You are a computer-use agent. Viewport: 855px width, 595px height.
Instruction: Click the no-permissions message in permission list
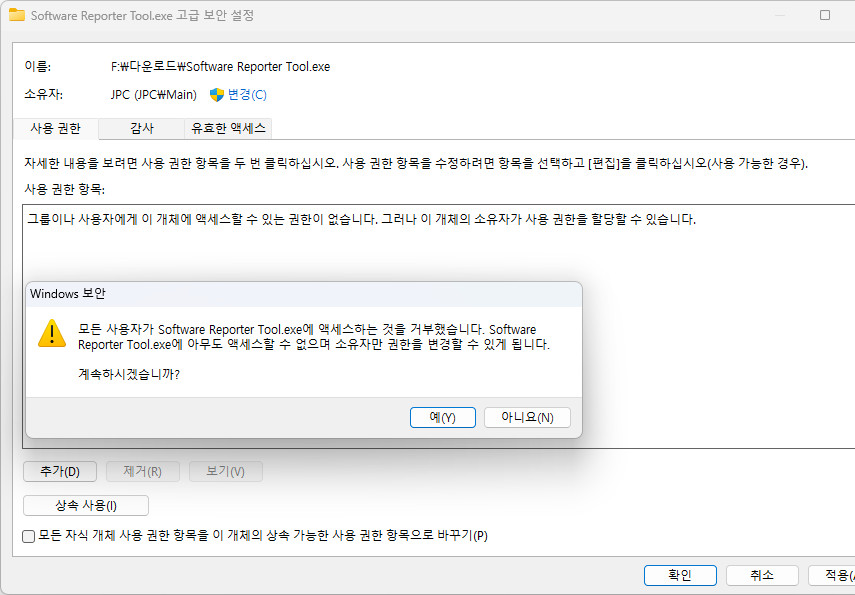[362, 219]
